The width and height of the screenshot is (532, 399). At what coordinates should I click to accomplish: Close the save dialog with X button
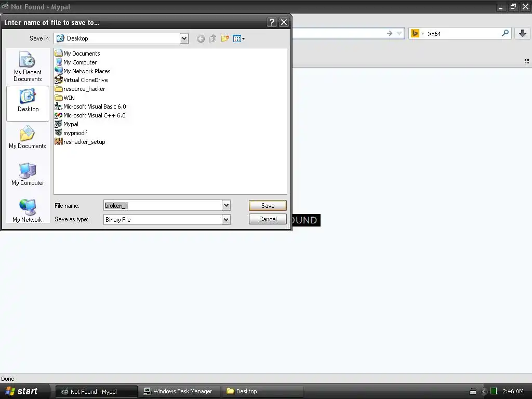pyautogui.click(x=284, y=22)
